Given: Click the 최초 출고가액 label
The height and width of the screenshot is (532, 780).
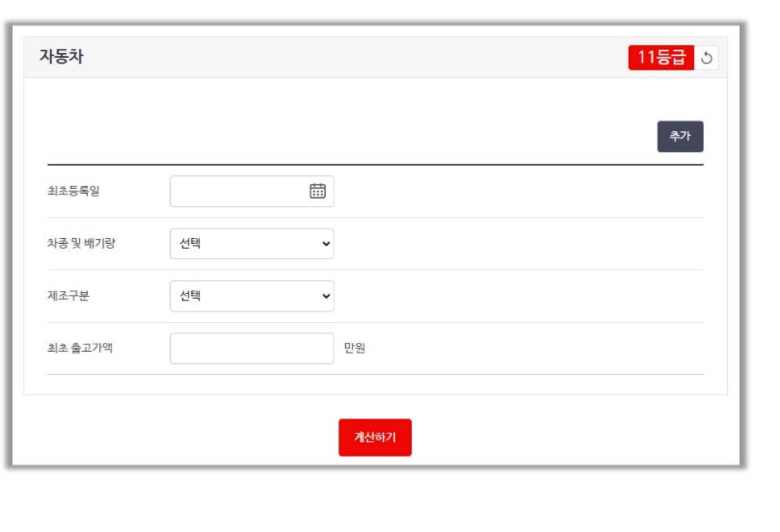Looking at the screenshot, I should tap(80, 348).
